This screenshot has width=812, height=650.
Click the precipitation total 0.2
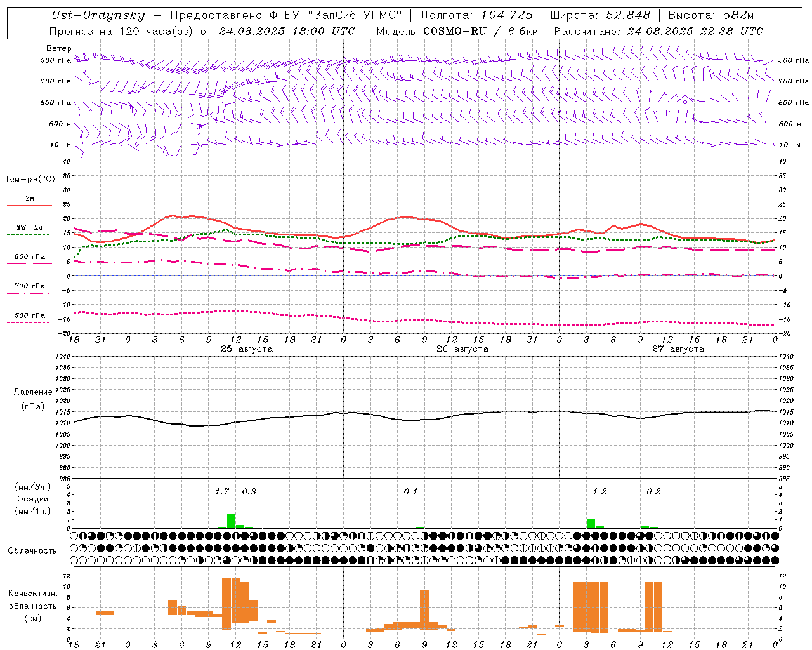pos(653,491)
